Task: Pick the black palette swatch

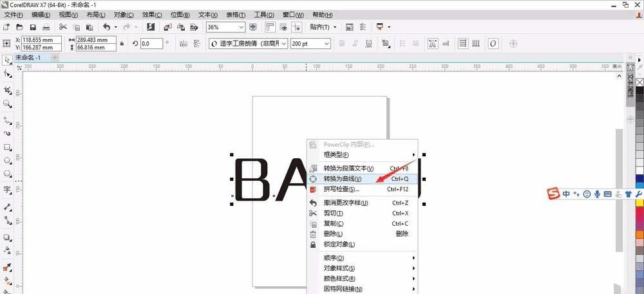Action: (639, 90)
